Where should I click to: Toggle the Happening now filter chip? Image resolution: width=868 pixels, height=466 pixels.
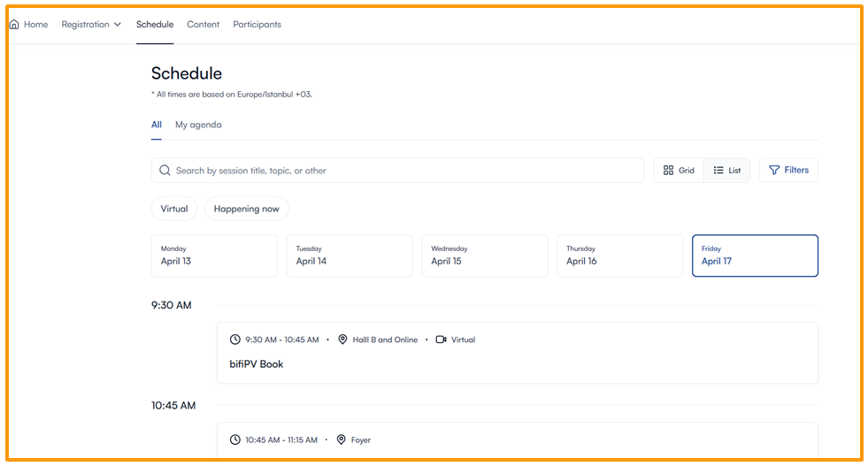(246, 209)
